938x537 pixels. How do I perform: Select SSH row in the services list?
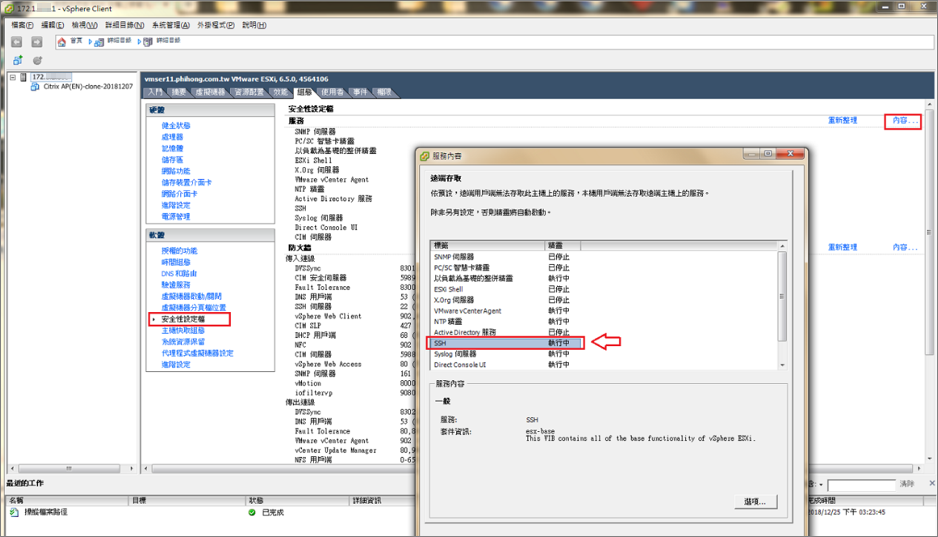coord(505,343)
